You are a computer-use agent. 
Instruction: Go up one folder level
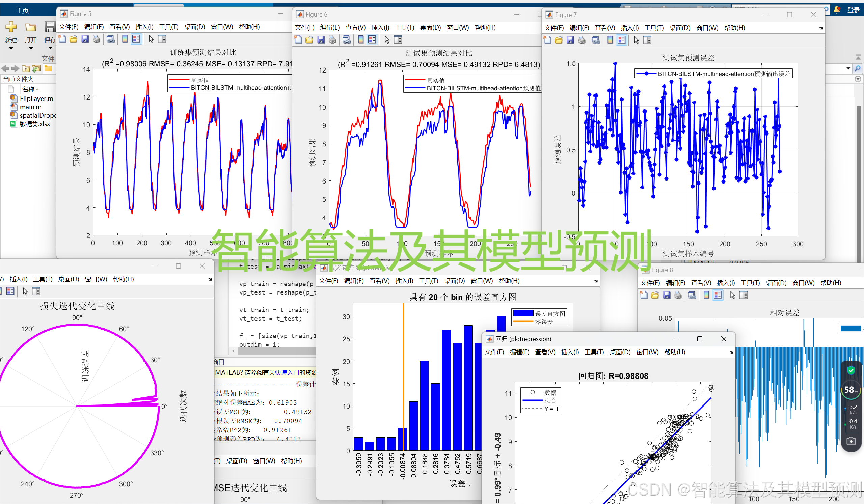coord(26,68)
